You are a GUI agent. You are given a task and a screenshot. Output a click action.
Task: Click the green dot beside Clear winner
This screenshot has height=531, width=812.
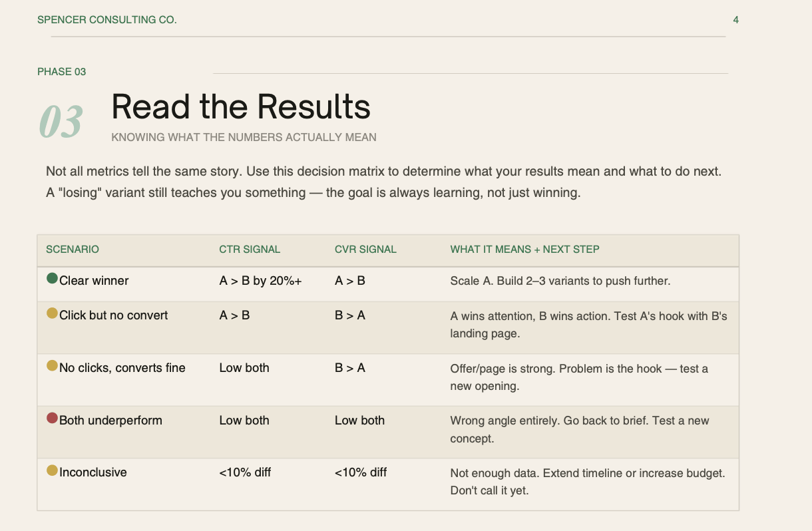(52, 279)
